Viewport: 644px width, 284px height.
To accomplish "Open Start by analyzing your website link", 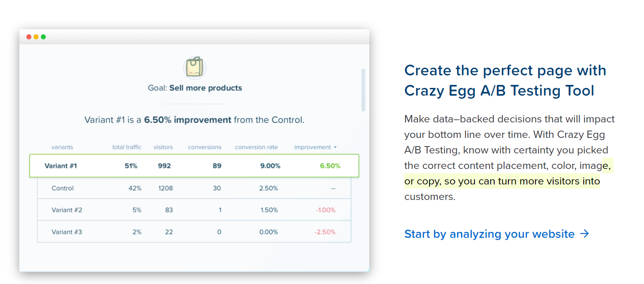I will pos(496,234).
